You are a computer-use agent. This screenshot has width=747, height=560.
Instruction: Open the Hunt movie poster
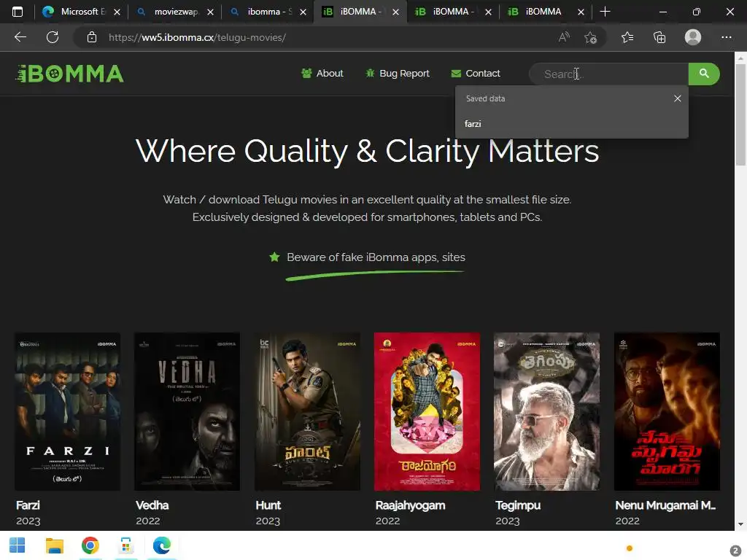307,411
